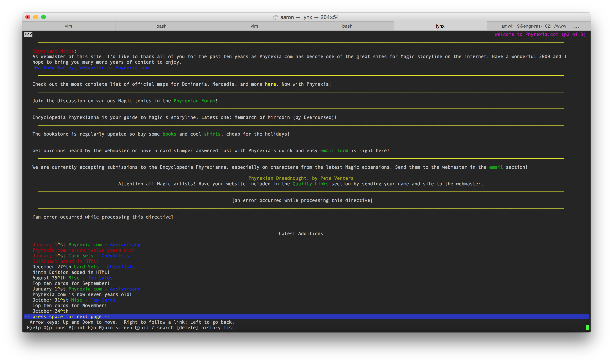Click the 'H)elp' command hint

pos(34,328)
